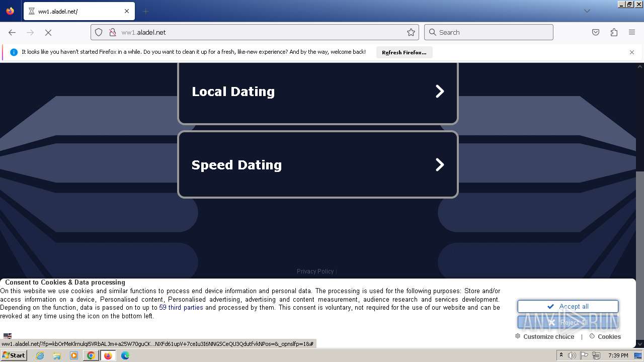Open the Privacy Policy link
644x362 pixels.
click(315, 271)
